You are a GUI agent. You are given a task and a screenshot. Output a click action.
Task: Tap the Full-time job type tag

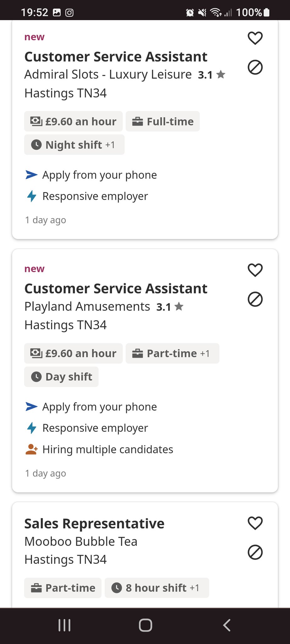(x=163, y=121)
